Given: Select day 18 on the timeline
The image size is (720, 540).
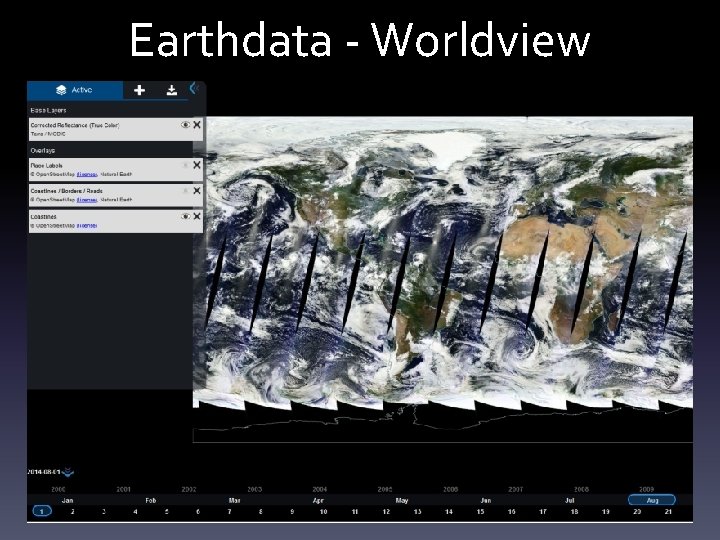Looking at the screenshot, I should [x=574, y=512].
